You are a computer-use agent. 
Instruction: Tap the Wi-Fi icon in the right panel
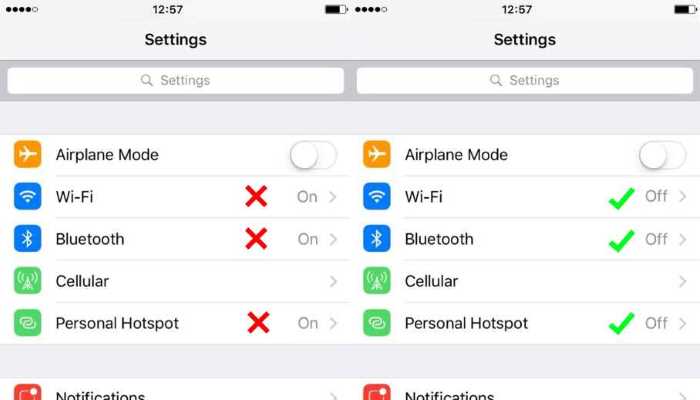(x=377, y=196)
